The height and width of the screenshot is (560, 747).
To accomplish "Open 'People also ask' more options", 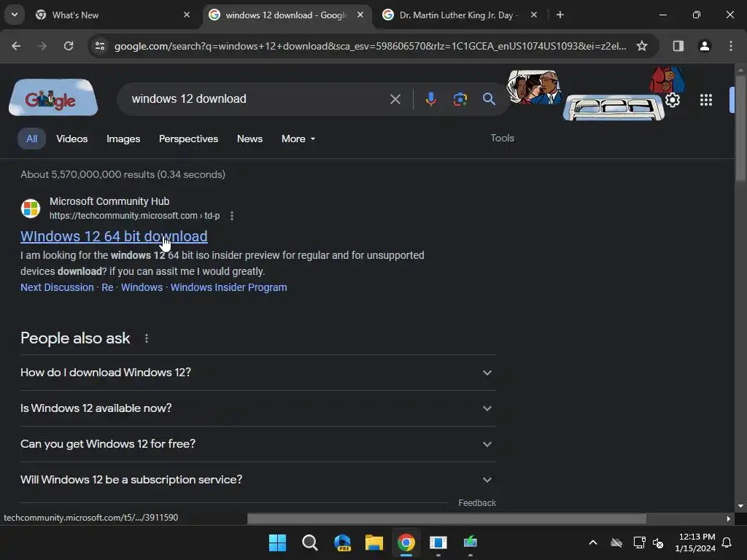I will pos(146,338).
